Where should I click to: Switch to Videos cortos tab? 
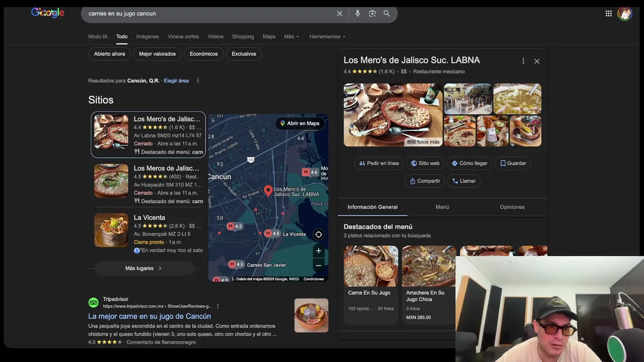click(x=183, y=37)
